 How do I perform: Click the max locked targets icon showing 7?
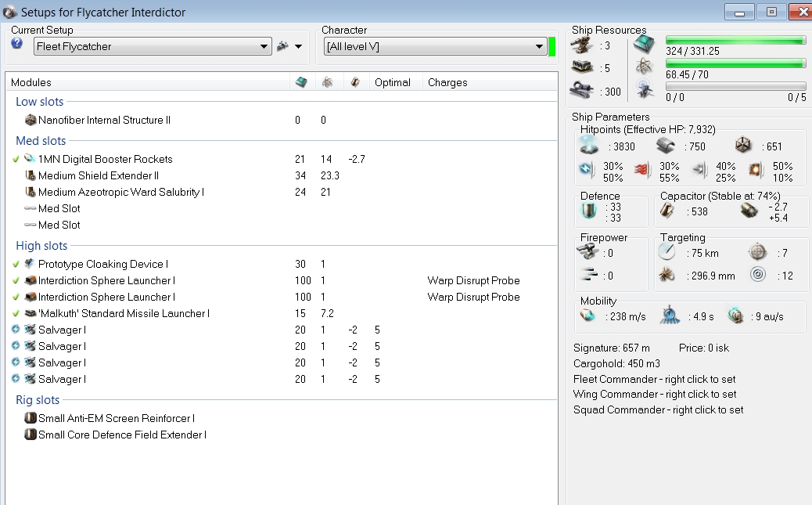pyautogui.click(x=757, y=252)
